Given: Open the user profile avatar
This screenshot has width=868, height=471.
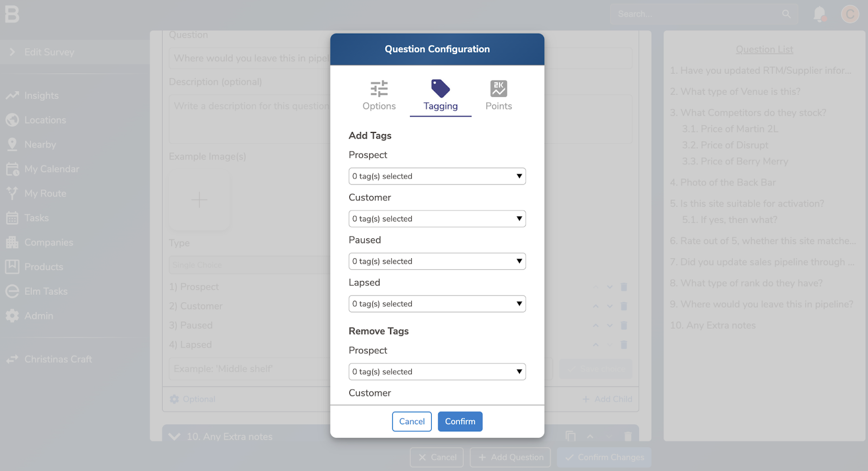Looking at the screenshot, I should (850, 14).
